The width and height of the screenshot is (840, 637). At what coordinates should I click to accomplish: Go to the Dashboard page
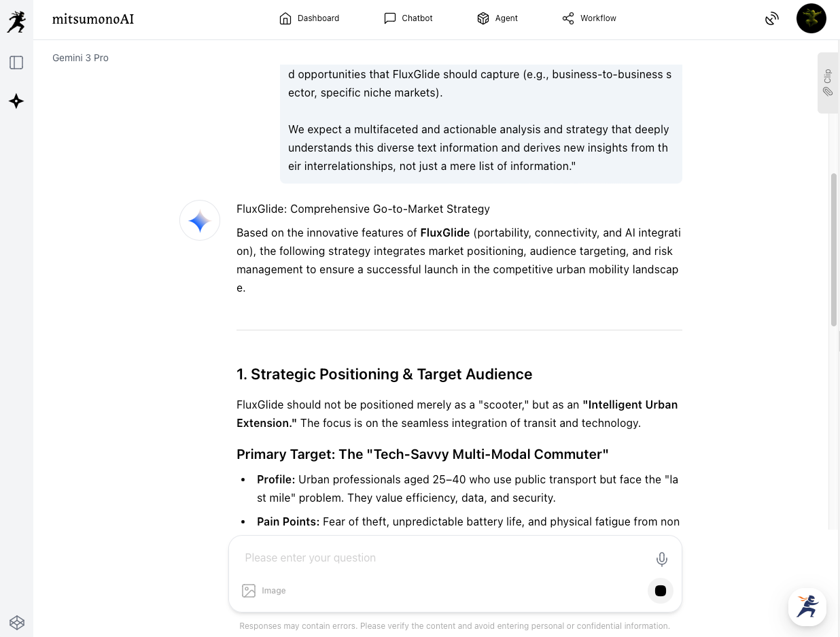click(x=309, y=18)
